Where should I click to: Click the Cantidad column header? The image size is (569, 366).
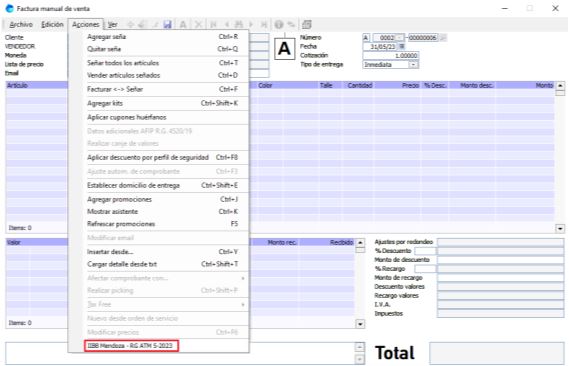(359, 85)
